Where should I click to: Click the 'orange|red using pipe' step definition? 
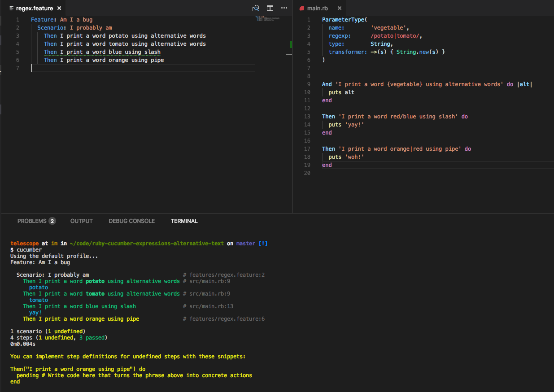click(x=397, y=149)
